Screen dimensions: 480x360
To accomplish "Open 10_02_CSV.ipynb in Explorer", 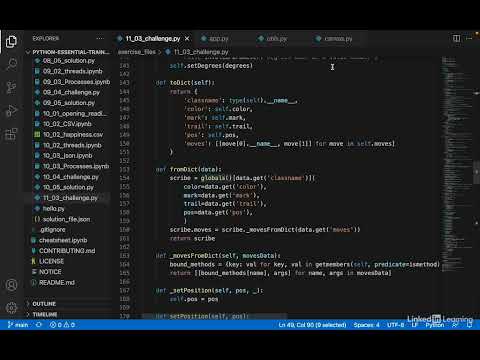I will pyautogui.click(x=67, y=124).
